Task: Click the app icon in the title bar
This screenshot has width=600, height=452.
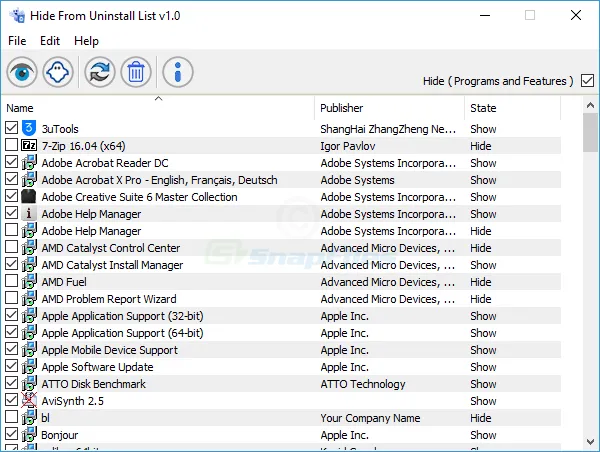Action: (x=17, y=16)
